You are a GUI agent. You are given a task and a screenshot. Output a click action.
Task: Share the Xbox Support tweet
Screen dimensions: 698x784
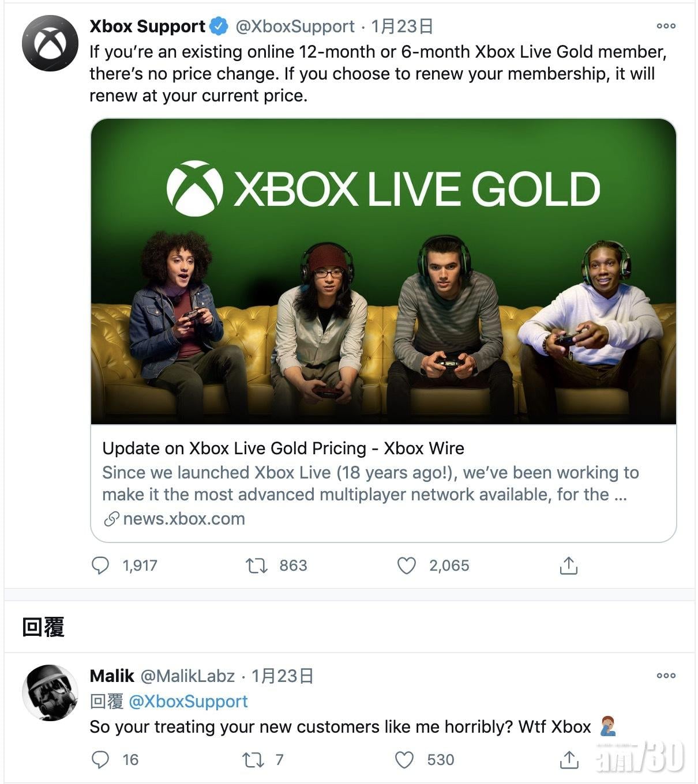point(568,566)
